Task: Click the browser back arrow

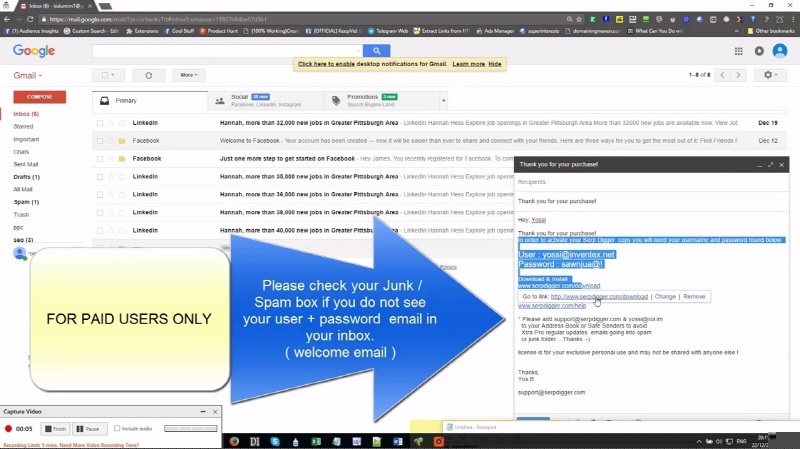Action: pyautogui.click(x=7, y=19)
